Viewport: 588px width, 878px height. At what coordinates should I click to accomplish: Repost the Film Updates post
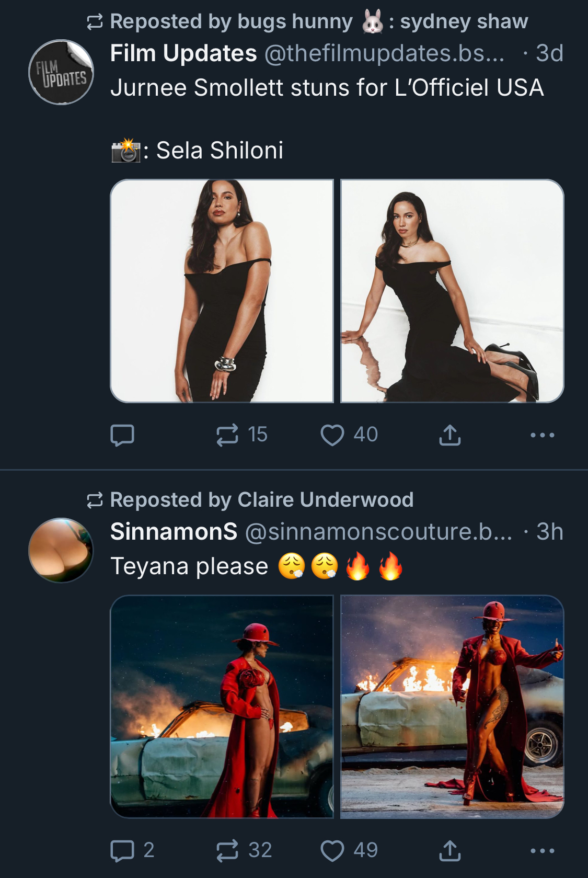point(227,435)
